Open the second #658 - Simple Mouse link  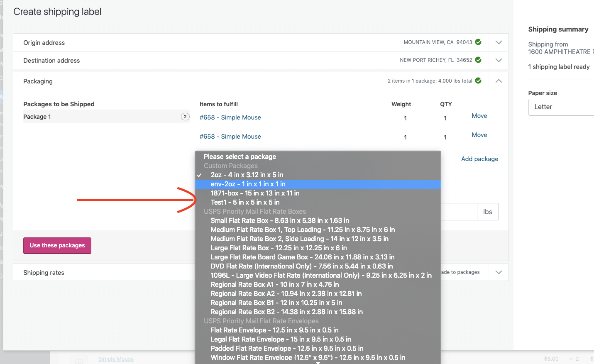click(x=230, y=137)
